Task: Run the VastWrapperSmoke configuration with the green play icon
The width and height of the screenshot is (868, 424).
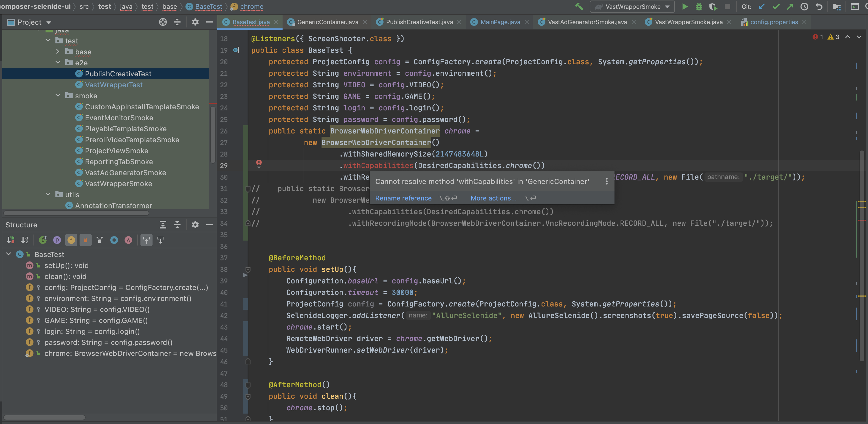Action: click(x=685, y=6)
